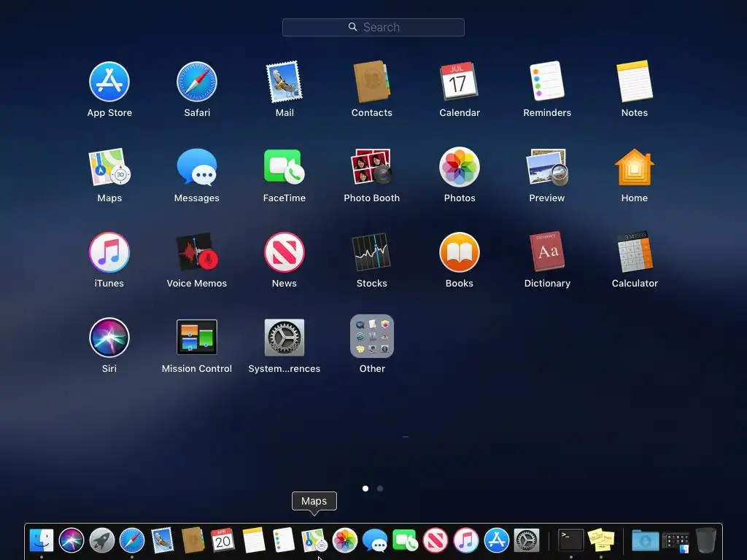Launch Mission Control
The image size is (747, 560).
pos(197,337)
